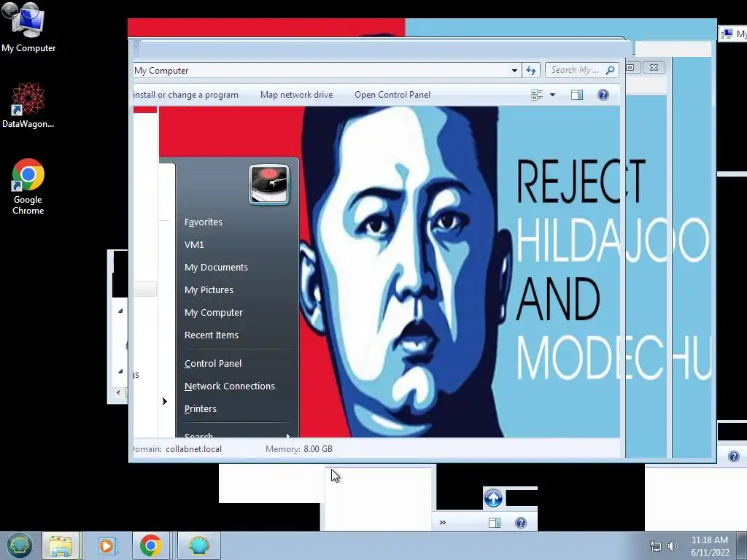
Task: Select the My Computer item at top right edge
Action: pyautogui.click(x=732, y=34)
